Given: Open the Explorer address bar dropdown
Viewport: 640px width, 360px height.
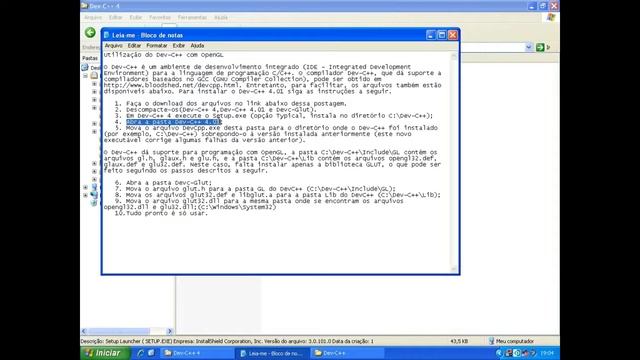Looking at the screenshot, I should coord(529,47).
